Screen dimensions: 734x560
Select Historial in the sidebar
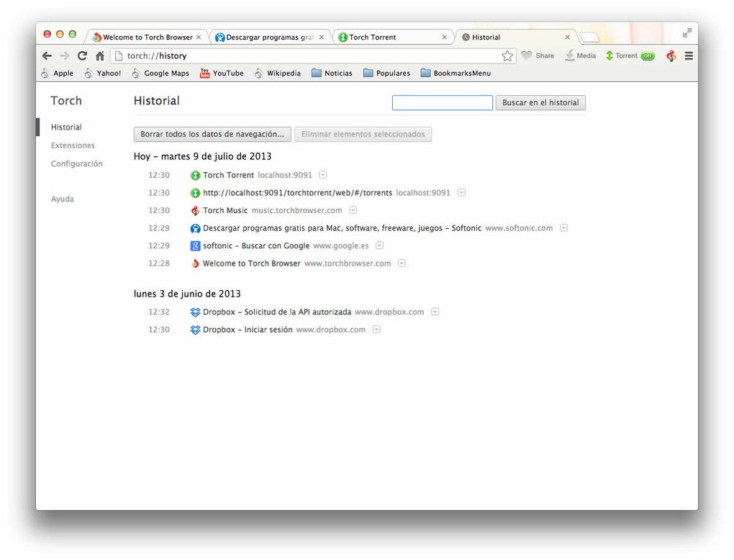[x=66, y=127]
